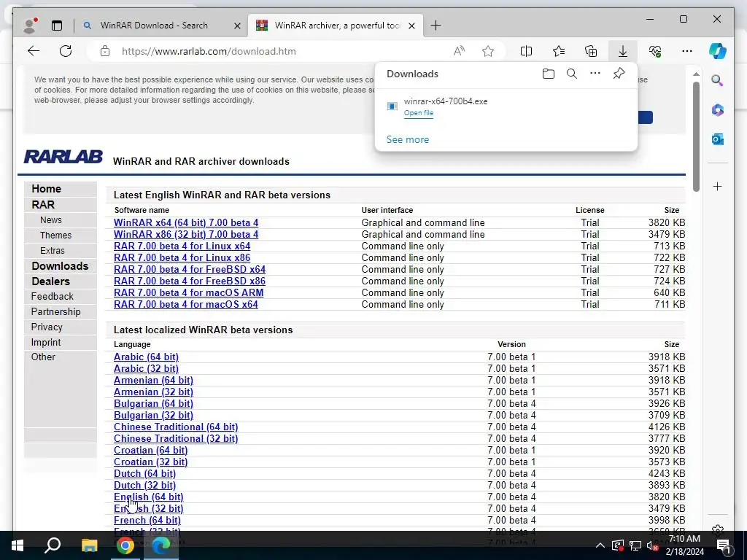Toggle split screen view icon

[x=527, y=51]
